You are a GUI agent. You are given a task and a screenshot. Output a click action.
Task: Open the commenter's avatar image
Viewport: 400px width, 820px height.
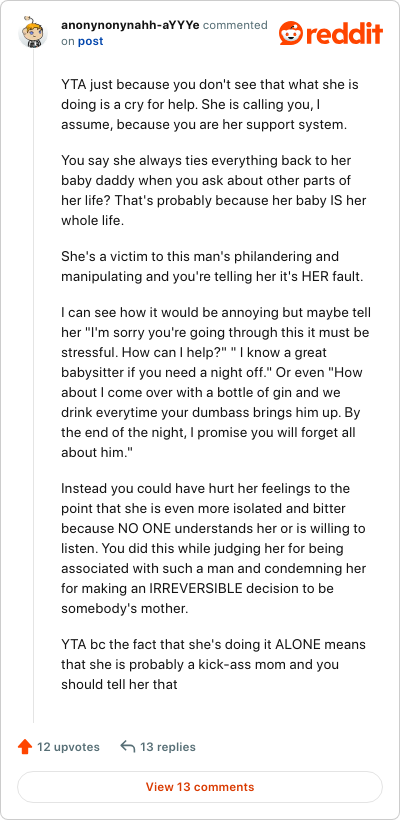33,32
